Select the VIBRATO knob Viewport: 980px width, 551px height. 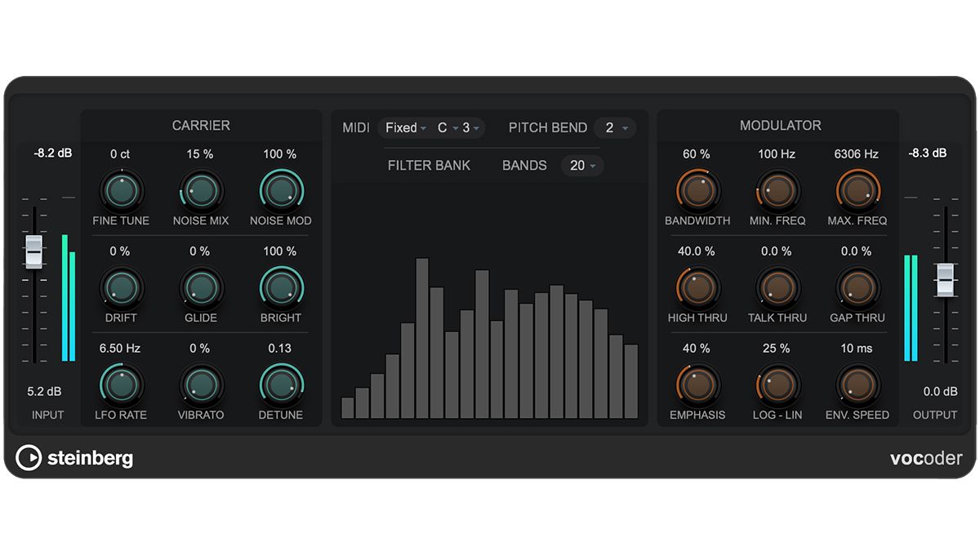(201, 385)
